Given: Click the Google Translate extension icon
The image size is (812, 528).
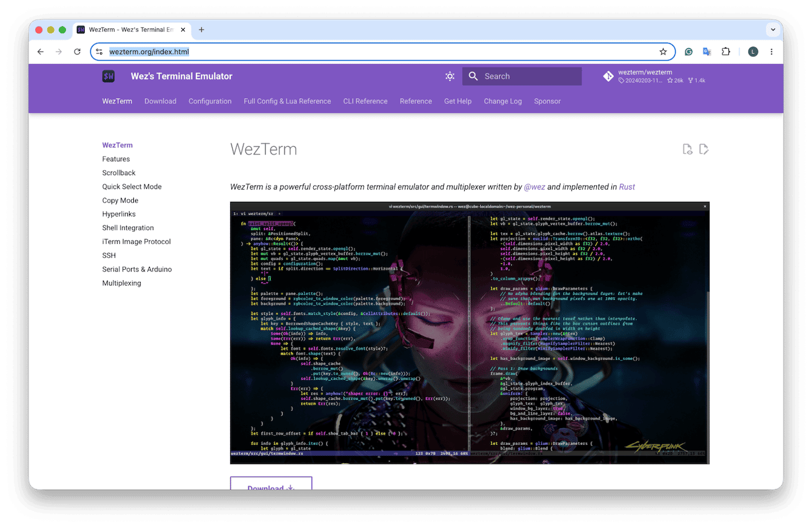Looking at the screenshot, I should click(707, 52).
